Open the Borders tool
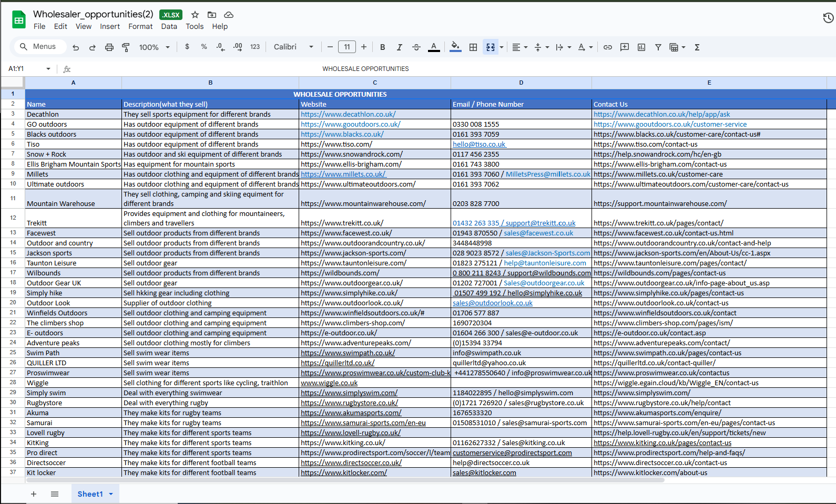The image size is (836, 504). click(x=473, y=47)
